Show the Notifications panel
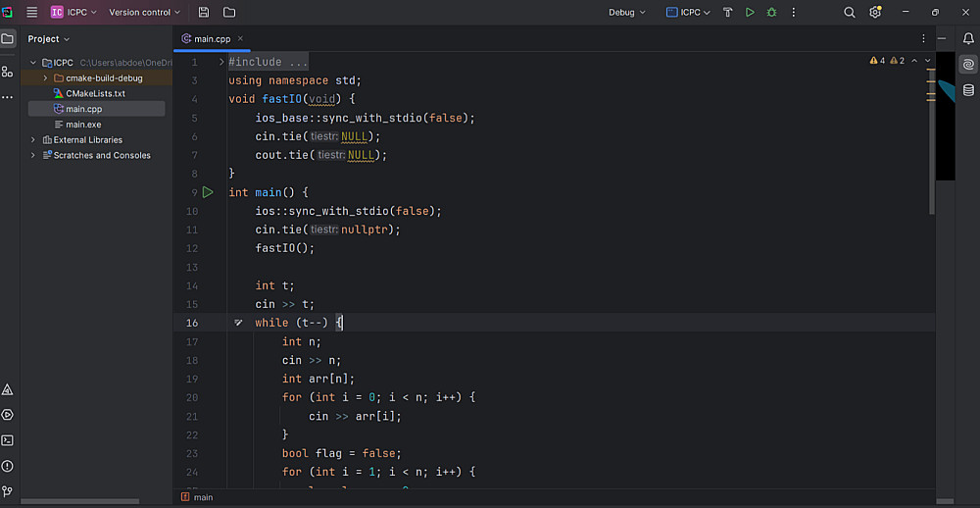980x508 pixels. click(968, 38)
